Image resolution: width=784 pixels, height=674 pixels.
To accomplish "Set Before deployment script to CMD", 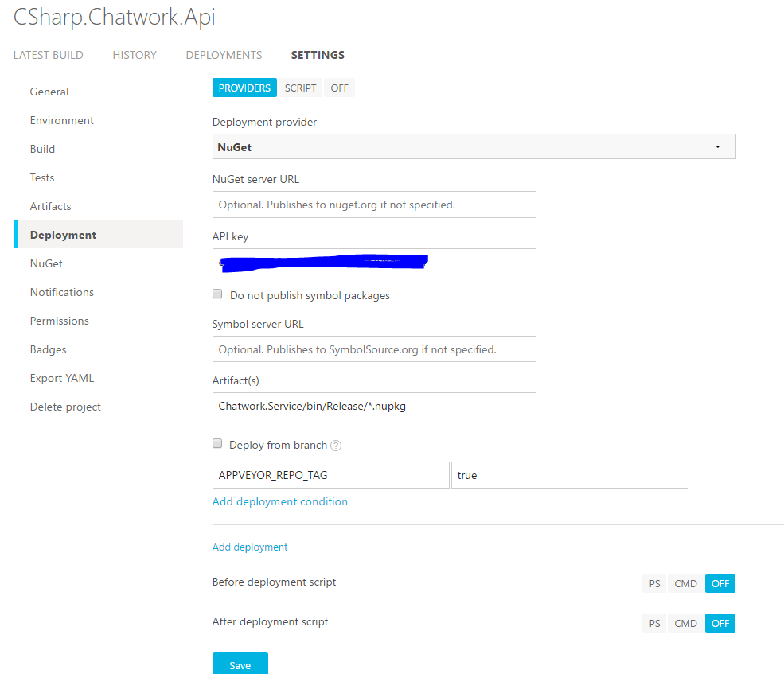I will [x=685, y=583].
